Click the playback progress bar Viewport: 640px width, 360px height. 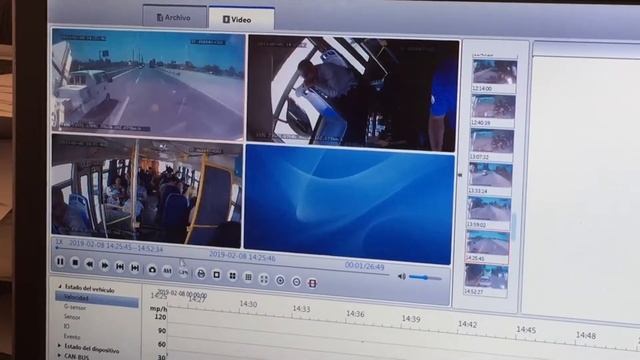point(222,261)
